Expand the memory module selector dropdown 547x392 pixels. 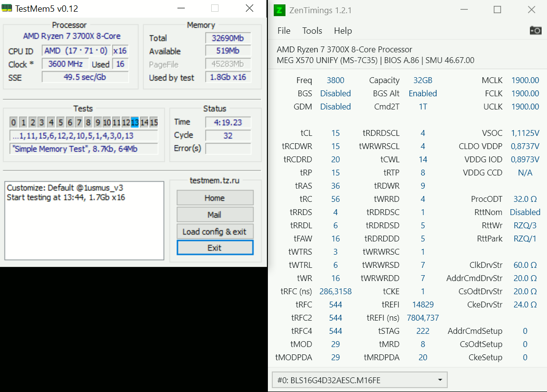(x=359, y=380)
